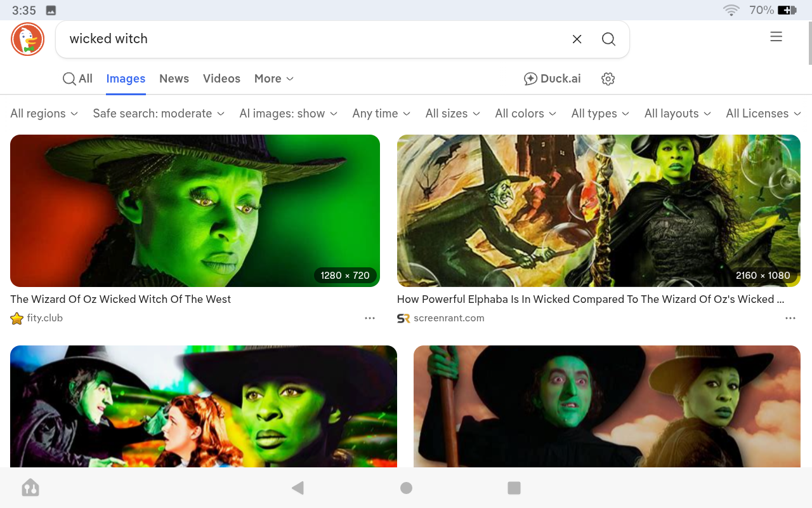Switch to the News tab
Viewport: 812px width, 508px height.
[174, 79]
